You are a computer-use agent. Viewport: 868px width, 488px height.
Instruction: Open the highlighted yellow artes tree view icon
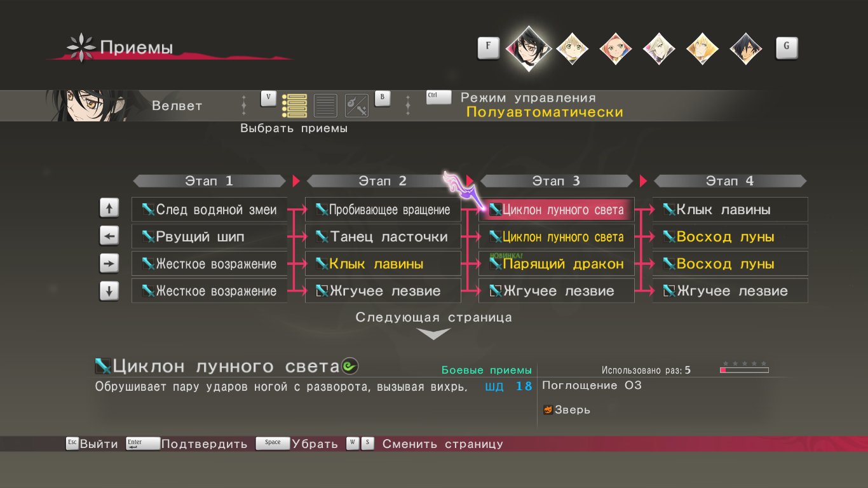coord(294,105)
